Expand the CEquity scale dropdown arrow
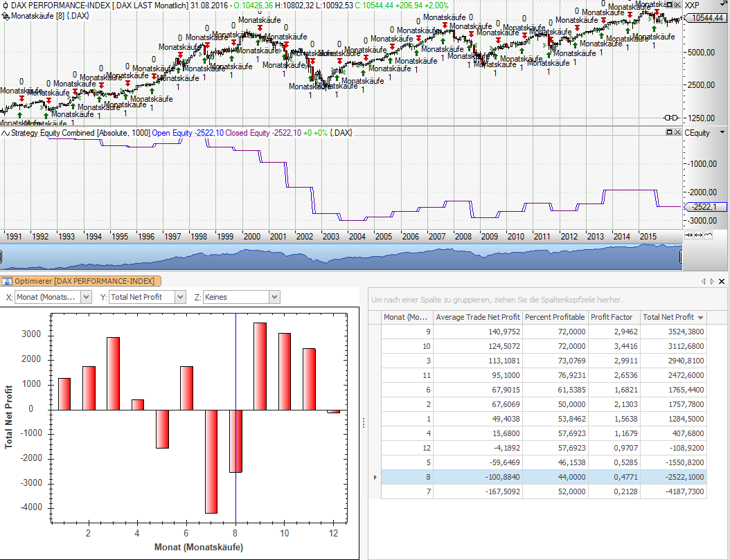The image size is (730, 560). (x=722, y=132)
